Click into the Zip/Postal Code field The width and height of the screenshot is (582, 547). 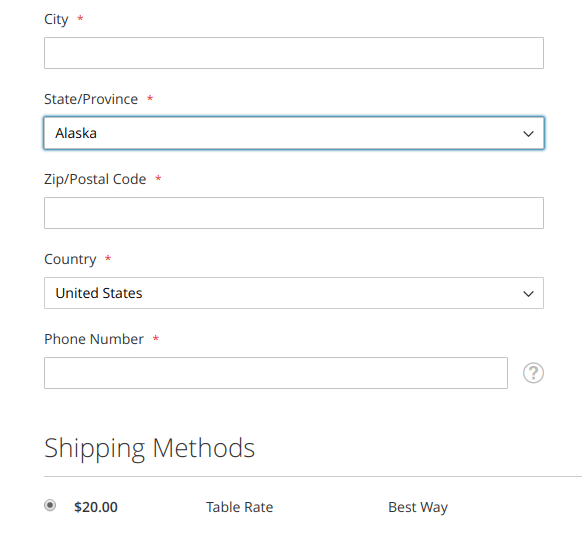[x=294, y=213]
